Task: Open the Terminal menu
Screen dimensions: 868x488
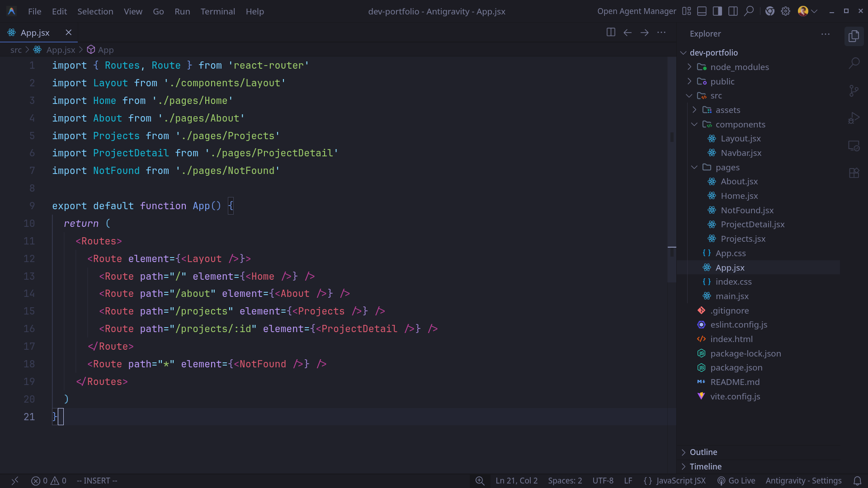Action: click(217, 11)
